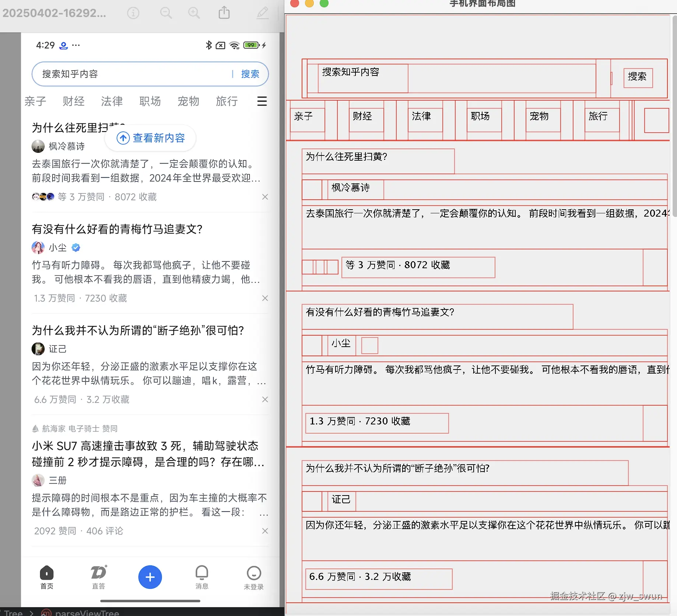Image resolution: width=677 pixels, height=616 pixels.
Task: Click the blue 搜索 button in the search bar
Action: point(250,74)
